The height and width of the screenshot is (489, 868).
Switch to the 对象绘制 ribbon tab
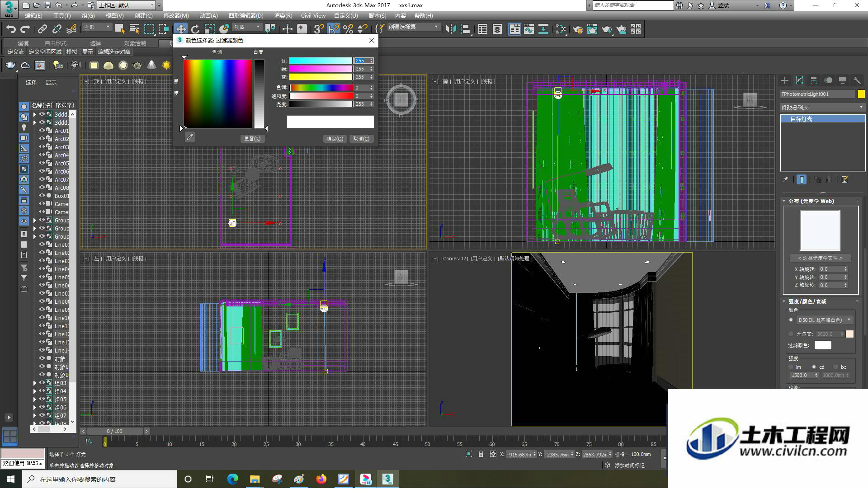135,43
